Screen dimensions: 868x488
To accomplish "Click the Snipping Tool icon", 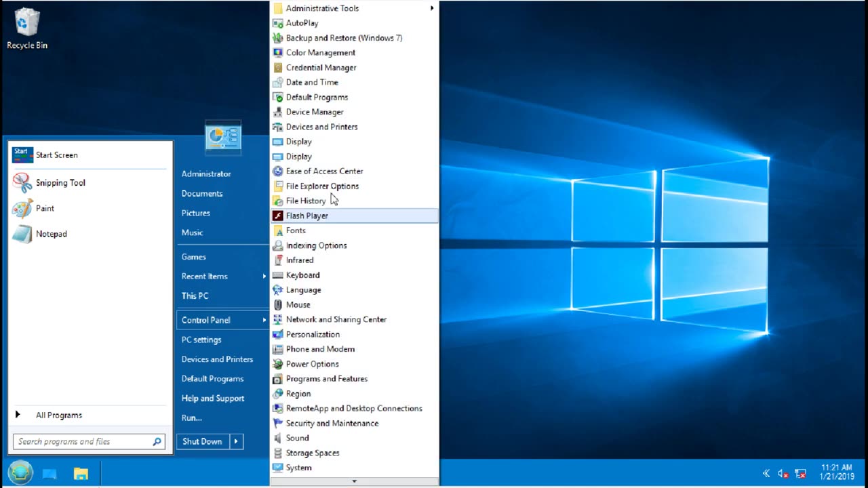I will click(x=22, y=182).
